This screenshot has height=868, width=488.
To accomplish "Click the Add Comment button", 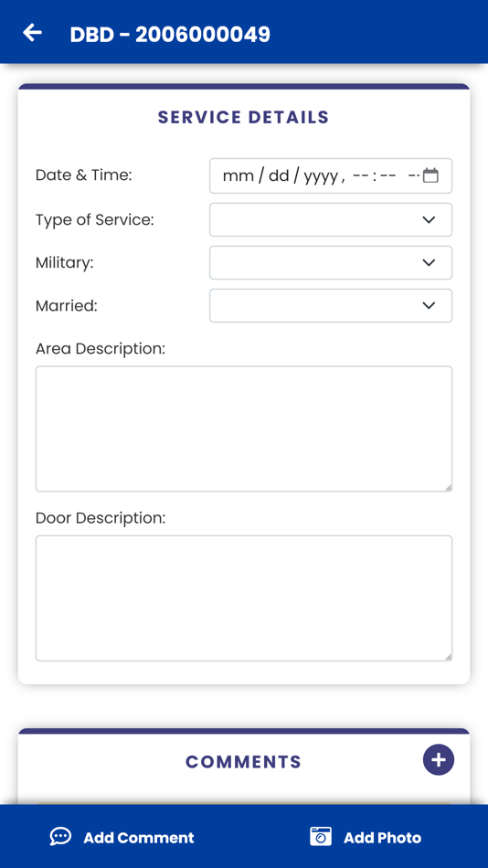I will coord(122,837).
